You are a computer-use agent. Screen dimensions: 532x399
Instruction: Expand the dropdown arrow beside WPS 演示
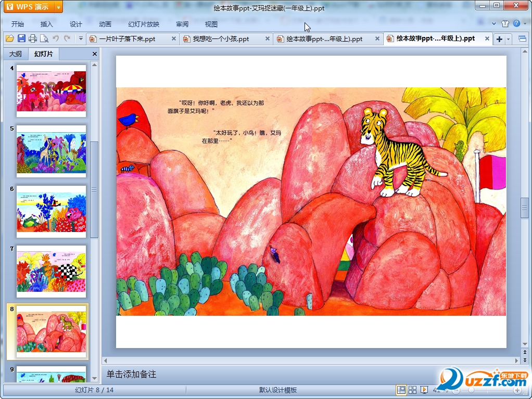click(x=58, y=7)
